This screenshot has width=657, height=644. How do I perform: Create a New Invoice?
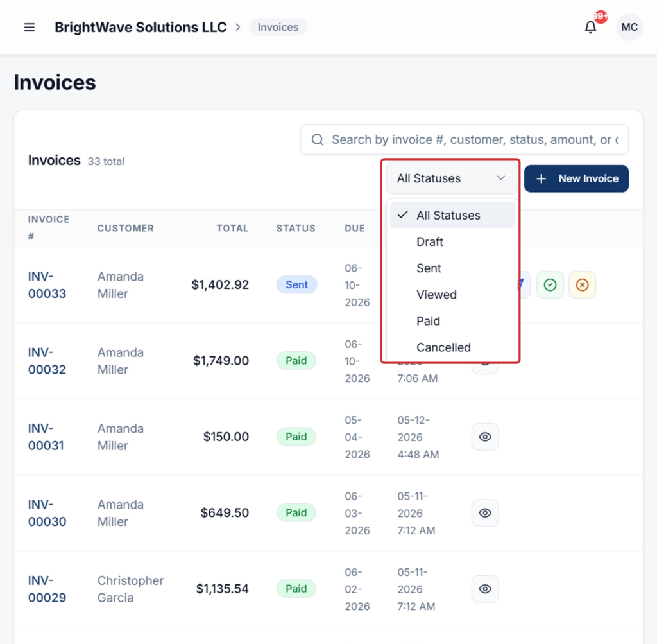(x=576, y=178)
